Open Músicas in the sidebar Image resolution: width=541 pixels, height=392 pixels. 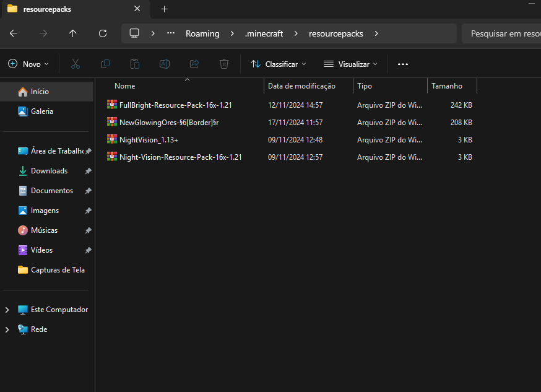(x=47, y=230)
